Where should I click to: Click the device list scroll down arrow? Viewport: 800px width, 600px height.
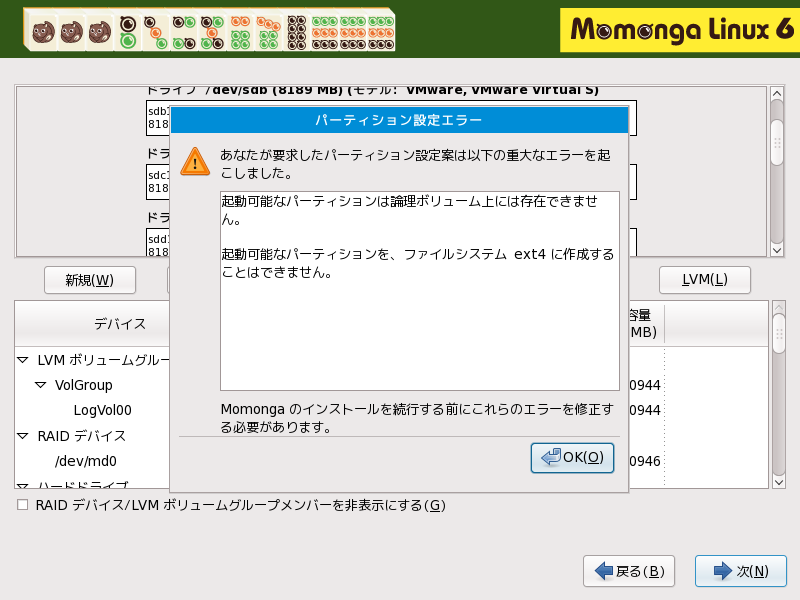coord(779,482)
